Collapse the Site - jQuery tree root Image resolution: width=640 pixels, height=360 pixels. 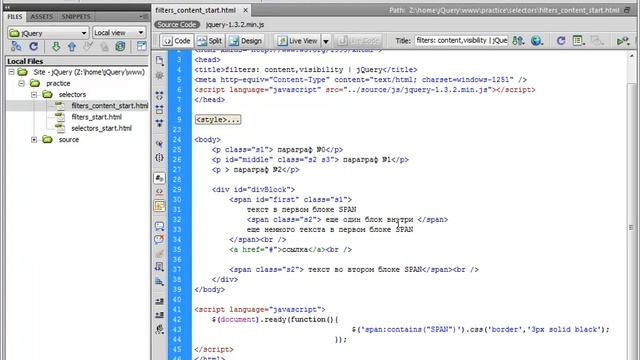point(11,72)
